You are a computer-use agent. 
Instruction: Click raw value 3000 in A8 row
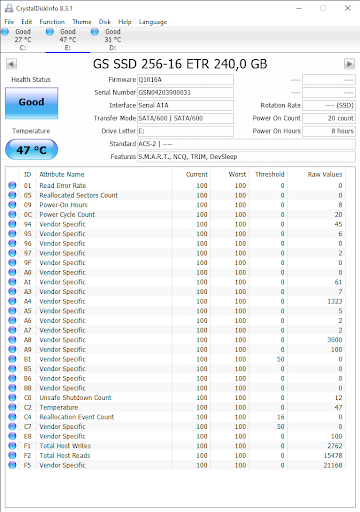click(334, 340)
